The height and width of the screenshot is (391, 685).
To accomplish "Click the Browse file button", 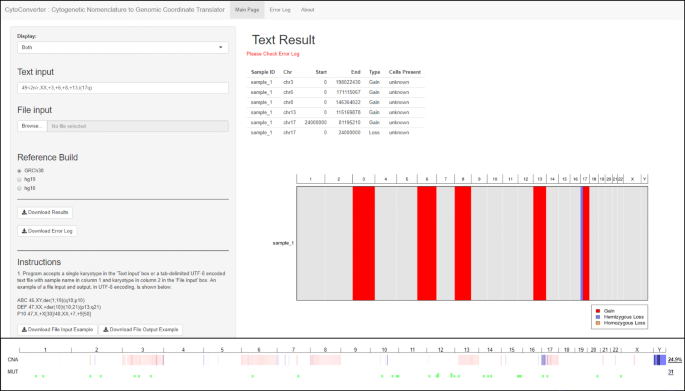I will [32, 126].
